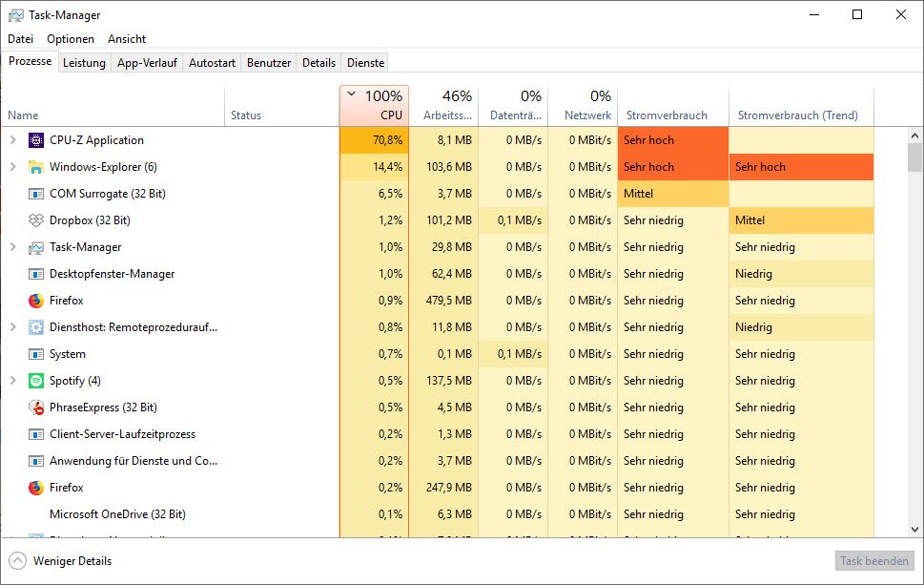Click the first Firefox process icon
The width and height of the screenshot is (924, 585).
coord(36,301)
